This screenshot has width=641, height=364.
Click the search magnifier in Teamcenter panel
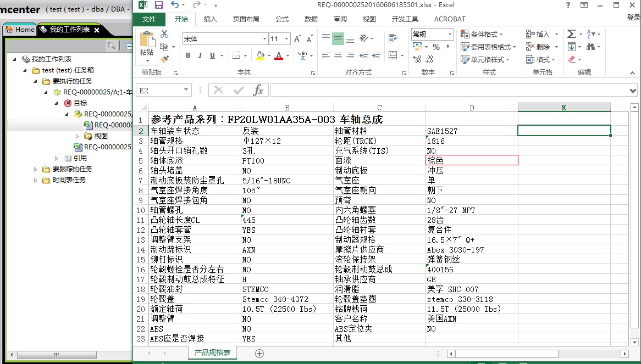pos(112,46)
